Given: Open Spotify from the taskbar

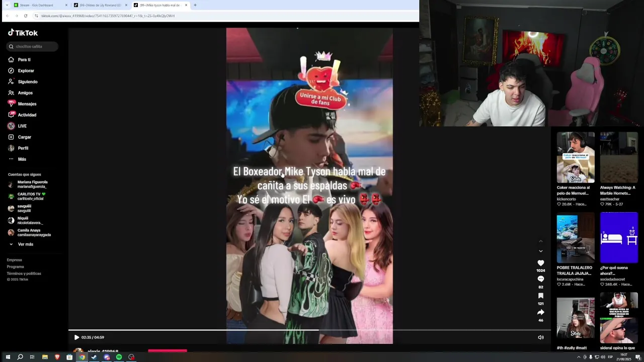Looking at the screenshot, I should click(x=119, y=357).
